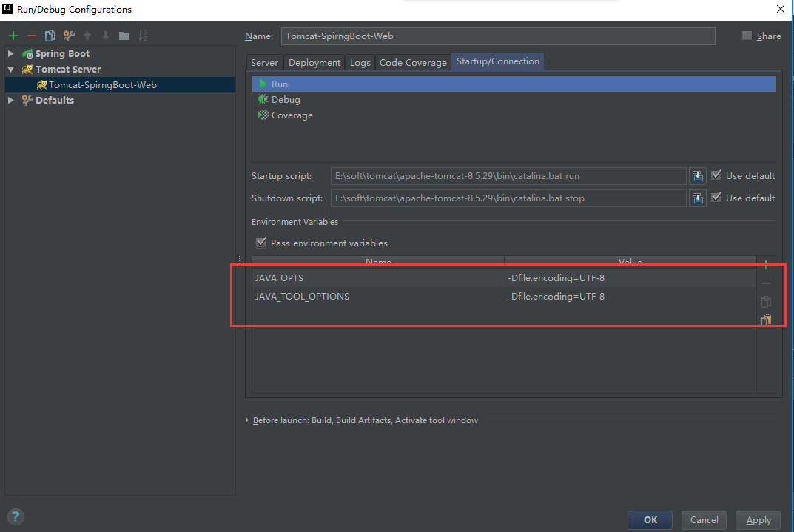Remove configuration with red minus icon

(31, 36)
